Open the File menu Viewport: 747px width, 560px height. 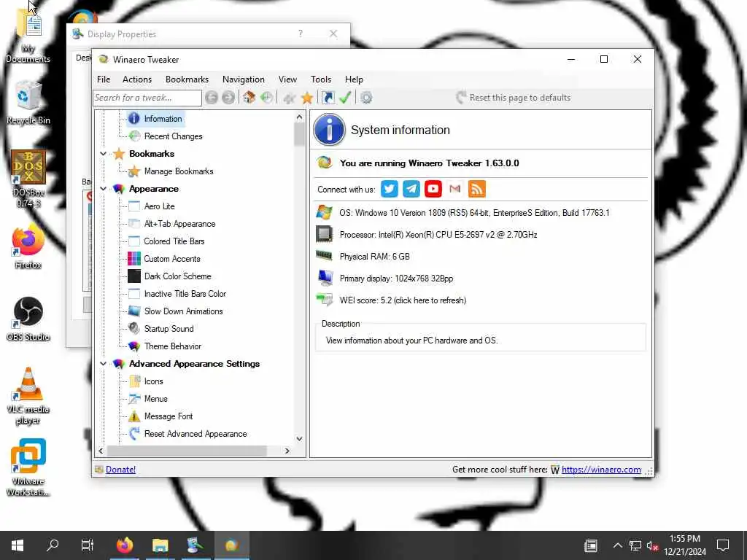point(104,79)
